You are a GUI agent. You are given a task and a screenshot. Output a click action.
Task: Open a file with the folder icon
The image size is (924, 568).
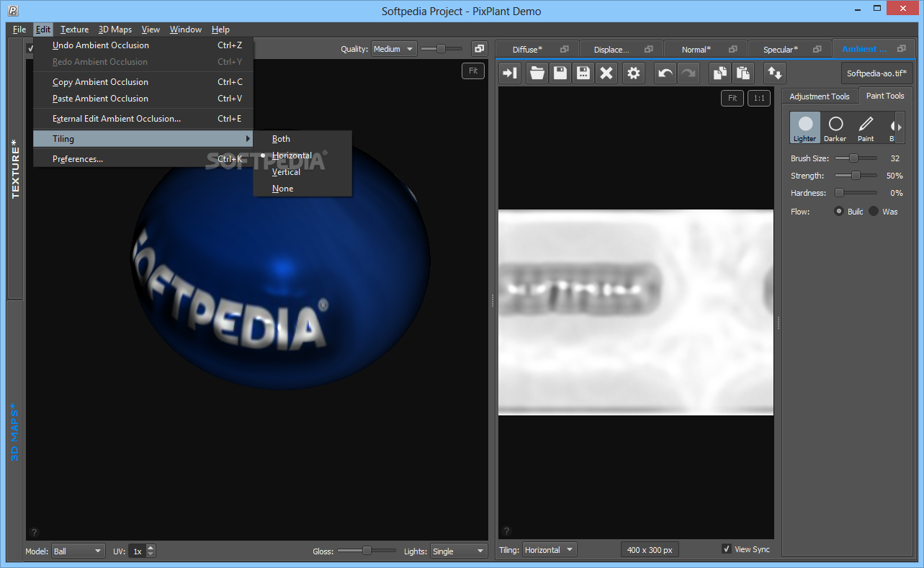[537, 73]
